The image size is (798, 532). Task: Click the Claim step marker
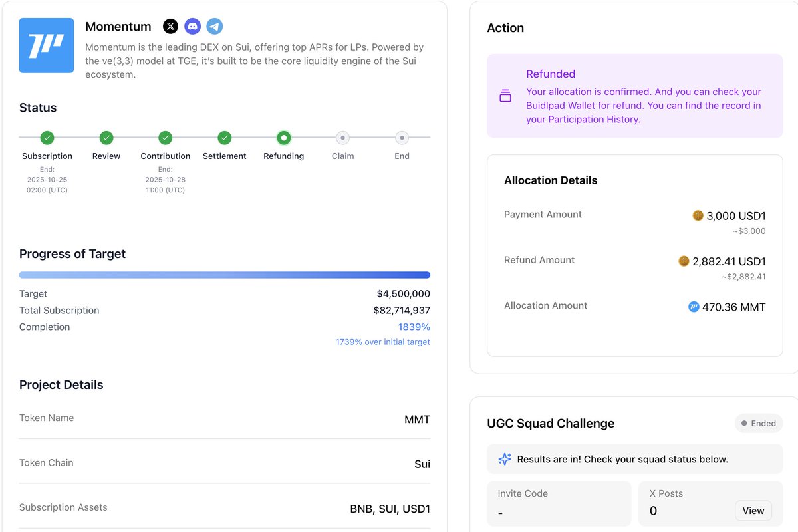click(x=342, y=138)
